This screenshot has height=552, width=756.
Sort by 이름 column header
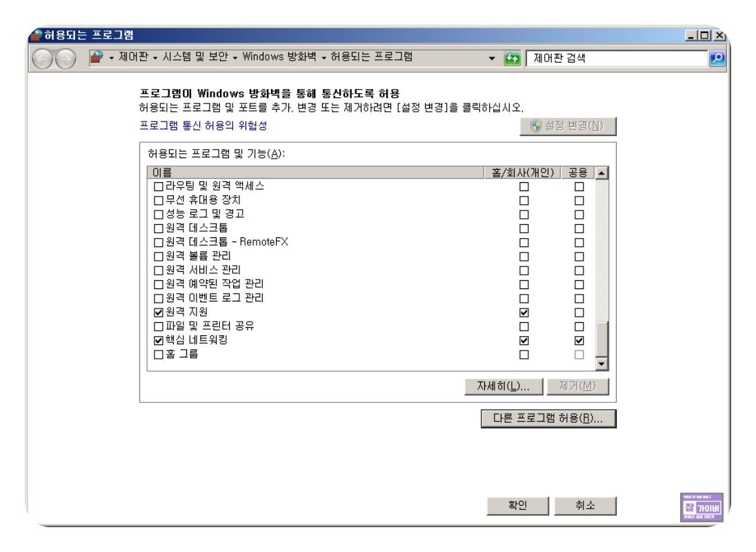point(315,172)
